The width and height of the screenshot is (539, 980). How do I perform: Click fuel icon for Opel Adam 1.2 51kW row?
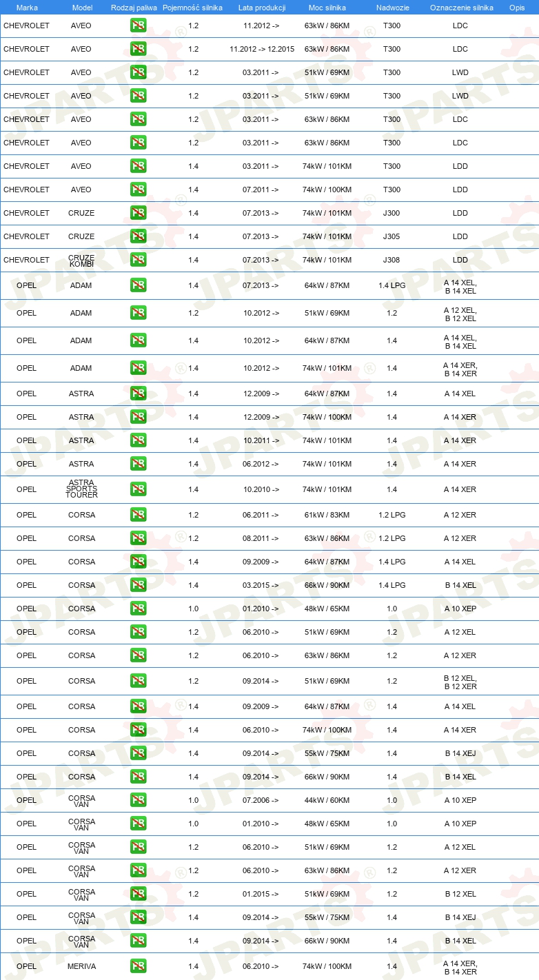pyautogui.click(x=138, y=313)
